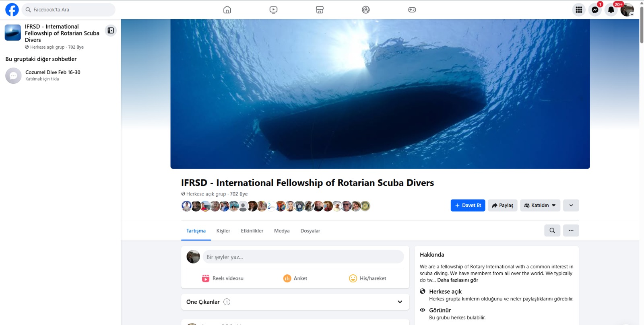Expand the Öne Çıkanlar section chevron
The image size is (644, 325).
click(400, 302)
